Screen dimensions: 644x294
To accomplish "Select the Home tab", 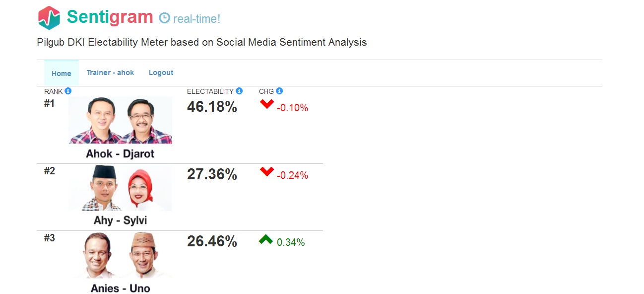I will (x=62, y=73).
